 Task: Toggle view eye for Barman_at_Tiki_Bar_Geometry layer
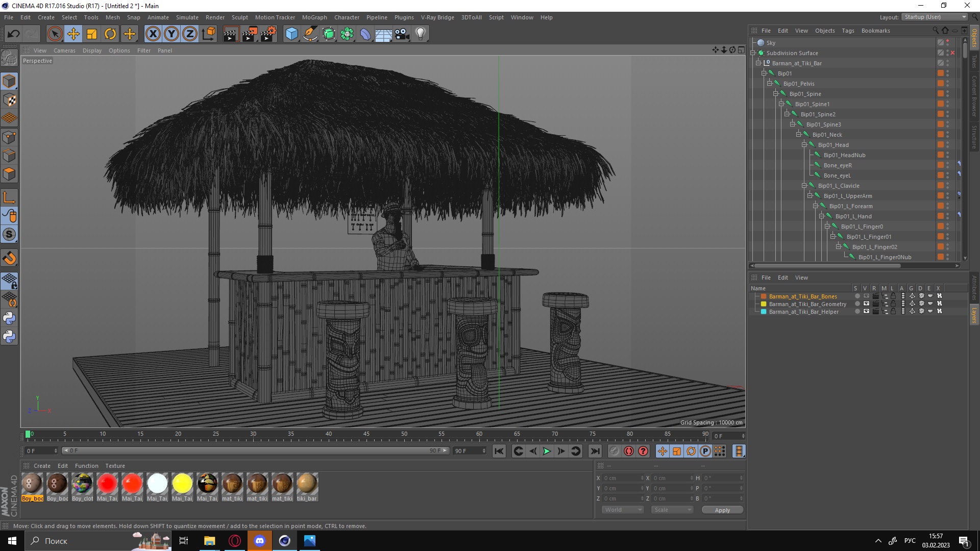(866, 304)
